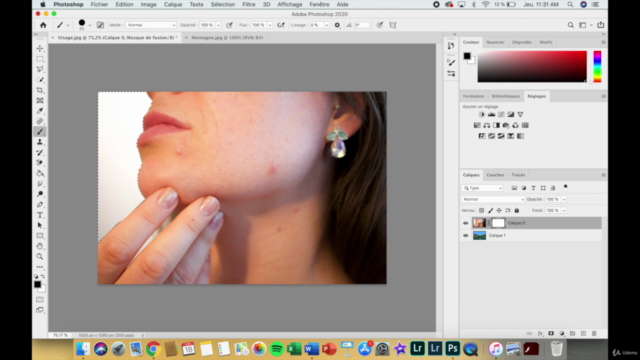This screenshot has height=360, width=640.
Task: Toggle lock image pixels brush icon
Action: point(491,211)
